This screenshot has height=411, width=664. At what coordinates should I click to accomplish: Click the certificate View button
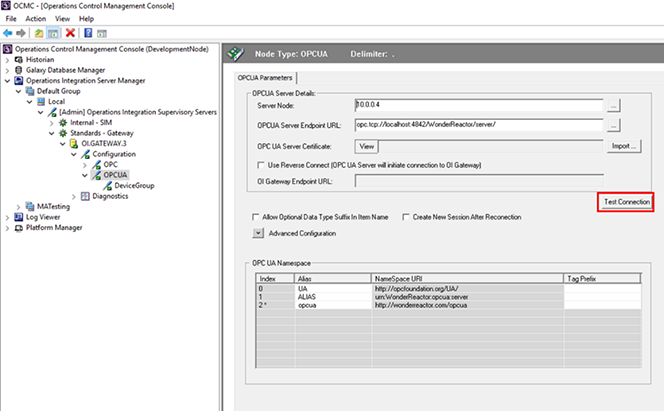click(x=366, y=146)
